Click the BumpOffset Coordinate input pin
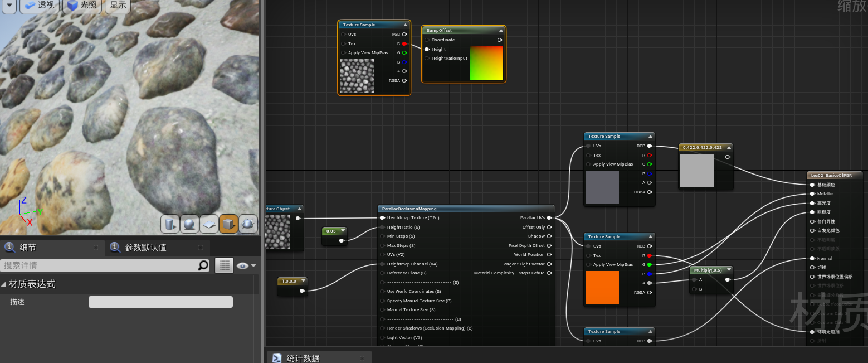The width and height of the screenshot is (868, 363). point(427,40)
